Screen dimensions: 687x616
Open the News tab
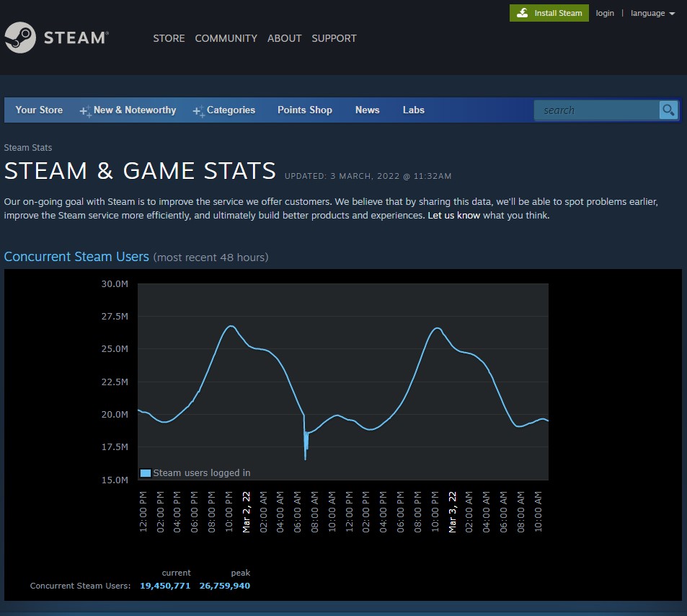(367, 110)
